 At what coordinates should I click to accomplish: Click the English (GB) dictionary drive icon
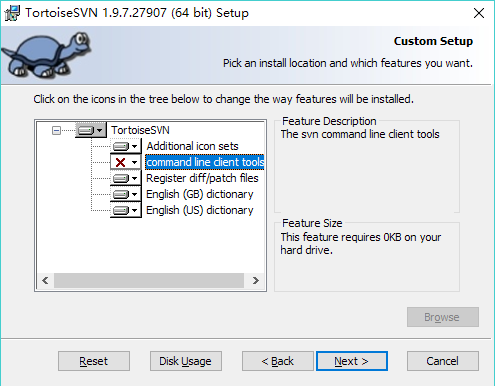tap(121, 194)
